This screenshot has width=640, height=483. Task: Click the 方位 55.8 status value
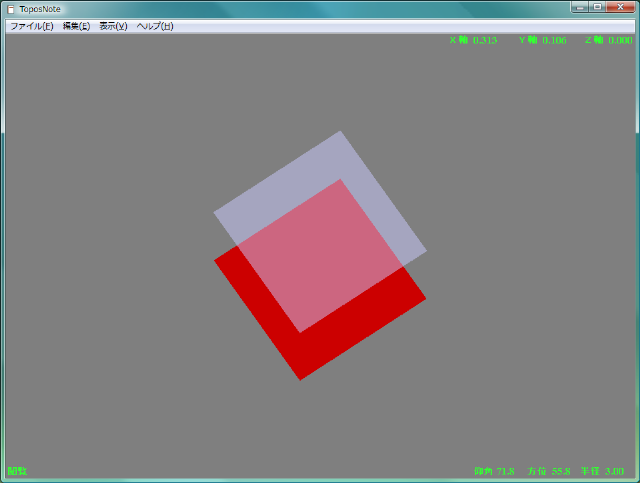coord(549,471)
